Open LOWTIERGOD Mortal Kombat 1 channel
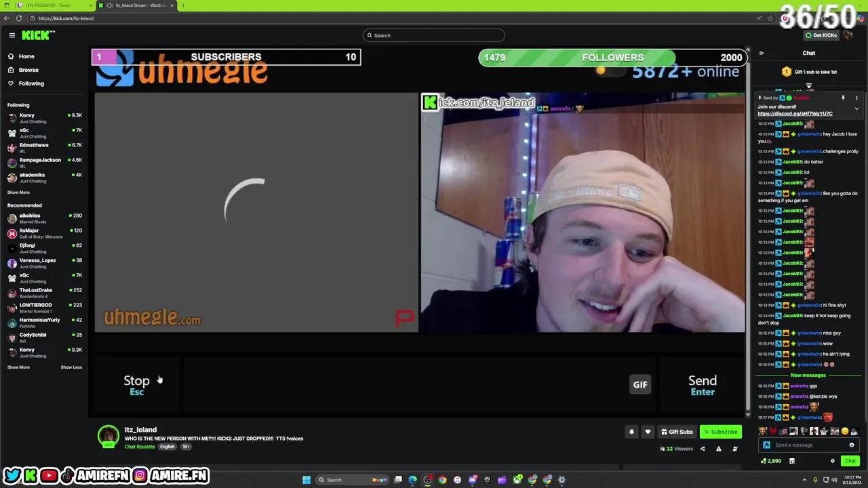 (45, 308)
